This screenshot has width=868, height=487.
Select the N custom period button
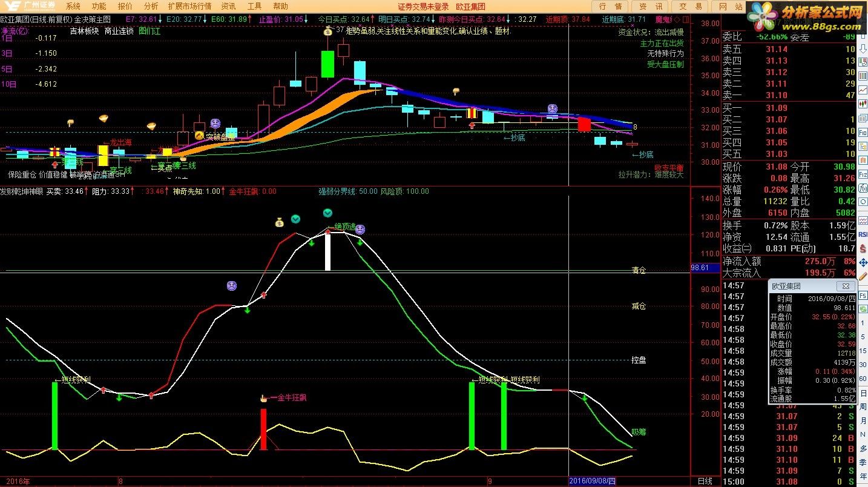[863, 435]
